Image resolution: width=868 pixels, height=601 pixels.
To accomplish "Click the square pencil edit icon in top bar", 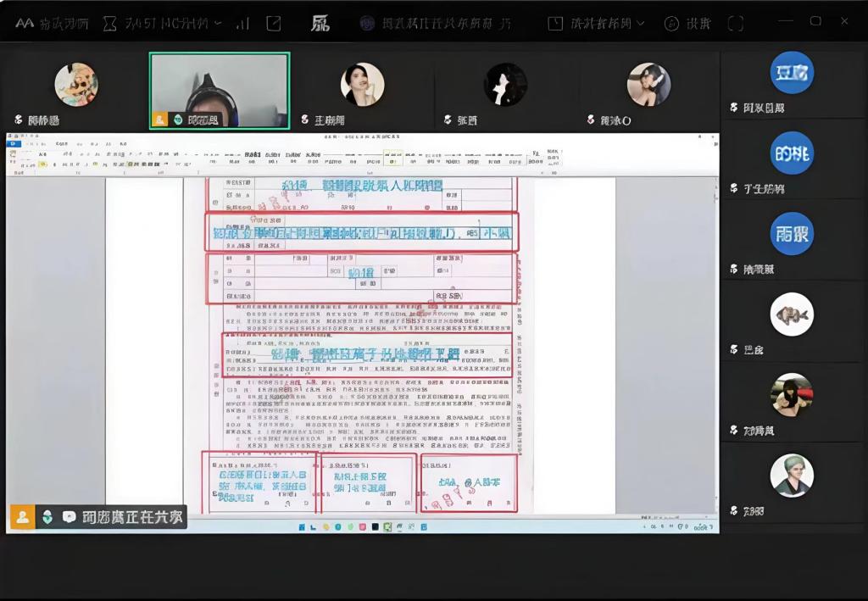I will point(273,23).
